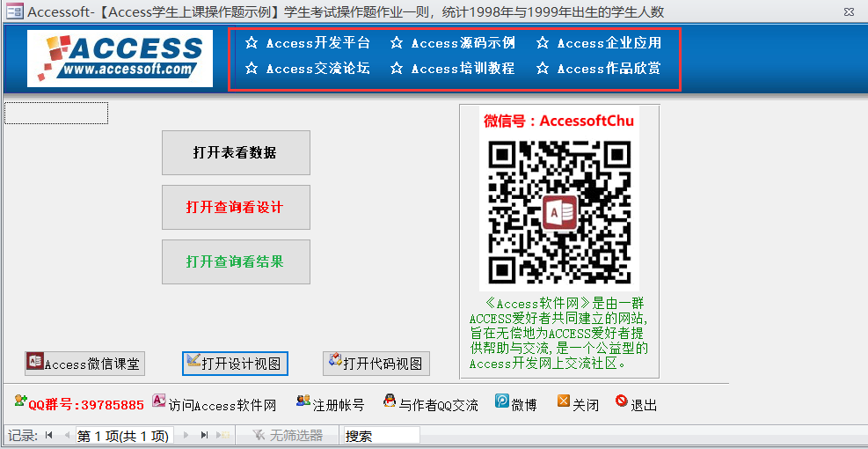Image resolution: width=868 pixels, height=449 pixels.
Task: Visit 访问Access软件网 link
Action: pyautogui.click(x=222, y=405)
